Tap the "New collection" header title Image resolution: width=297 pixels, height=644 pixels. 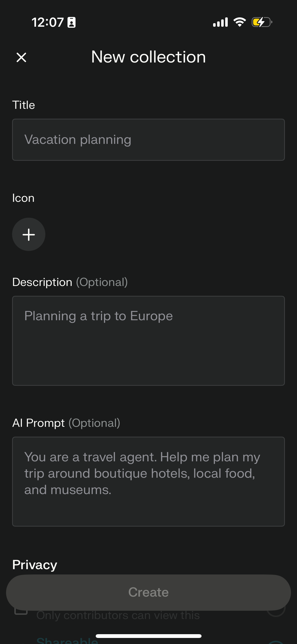(x=148, y=57)
